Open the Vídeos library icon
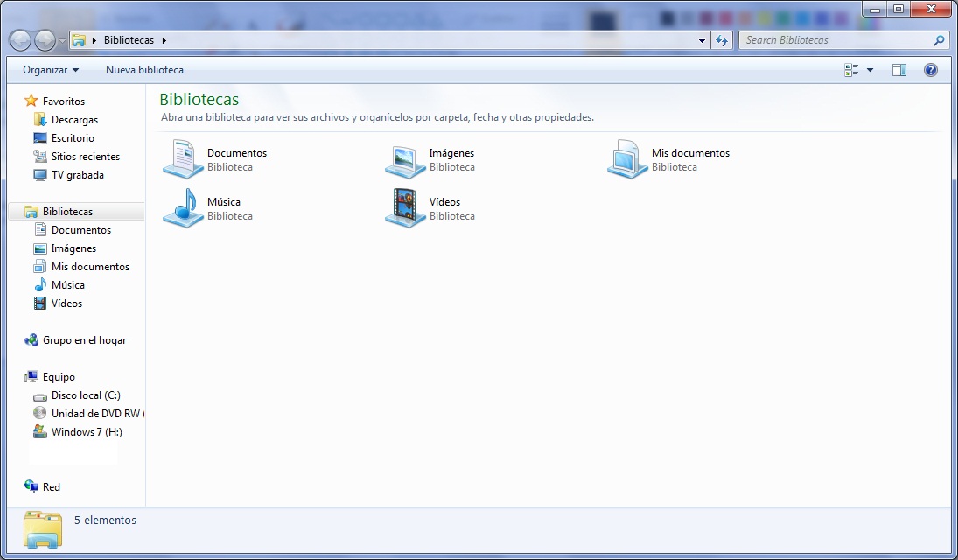The width and height of the screenshot is (958, 560). 406,208
